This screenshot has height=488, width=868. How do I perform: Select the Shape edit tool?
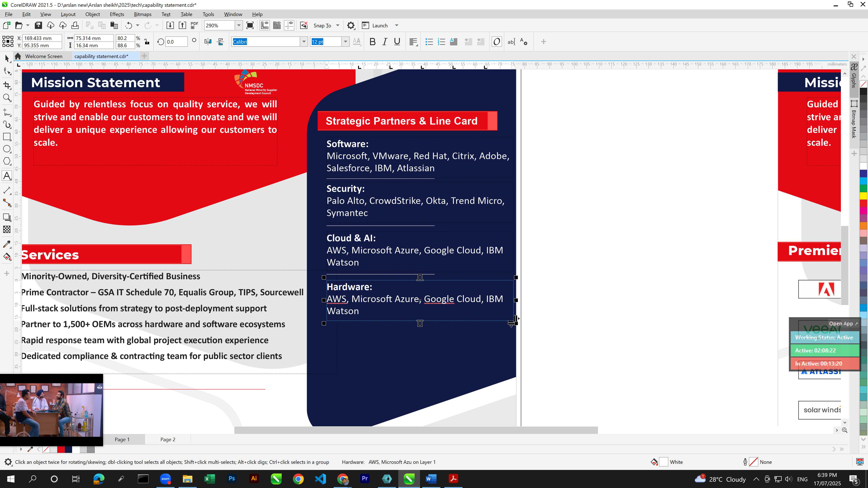click(x=7, y=71)
